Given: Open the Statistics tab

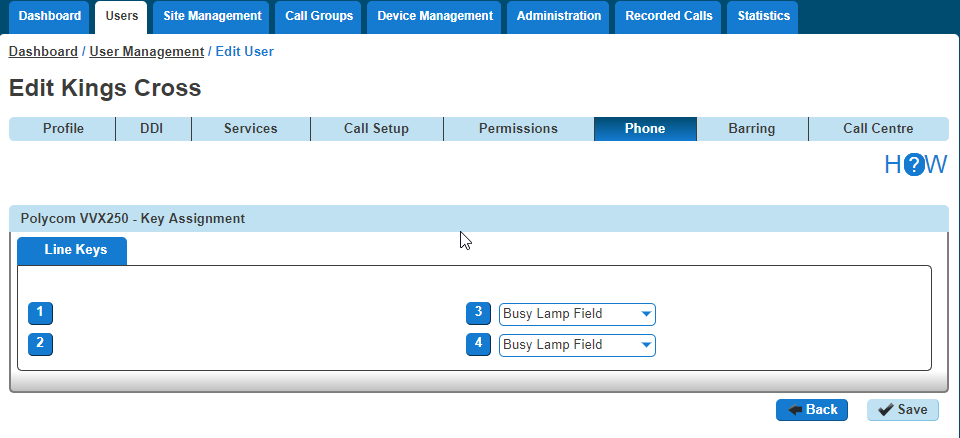Looking at the screenshot, I should [x=763, y=17].
